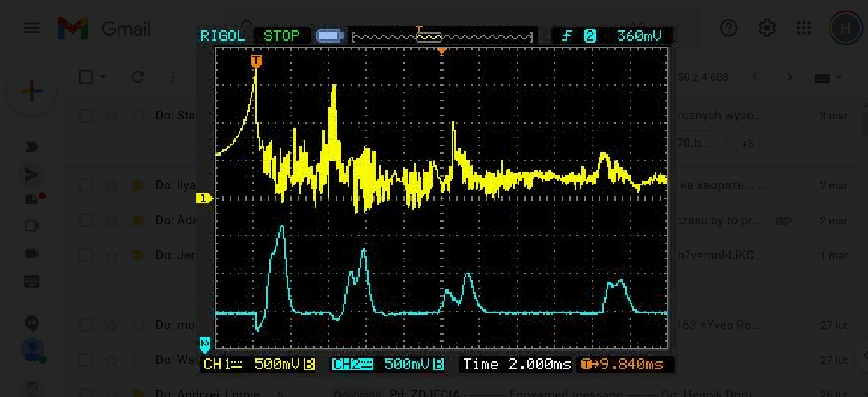Open the input tools keyboard dropdown arrow
868x397 pixels.
[838, 77]
